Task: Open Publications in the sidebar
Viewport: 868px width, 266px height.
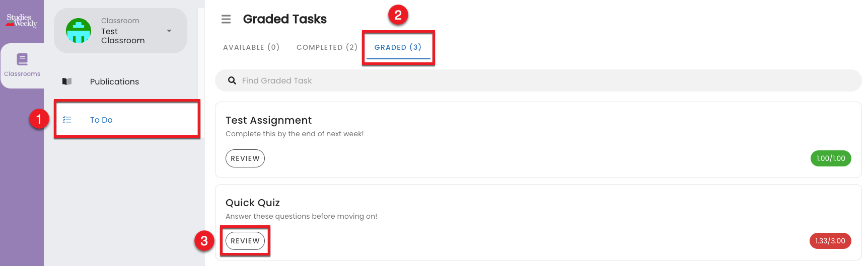Action: [x=114, y=81]
